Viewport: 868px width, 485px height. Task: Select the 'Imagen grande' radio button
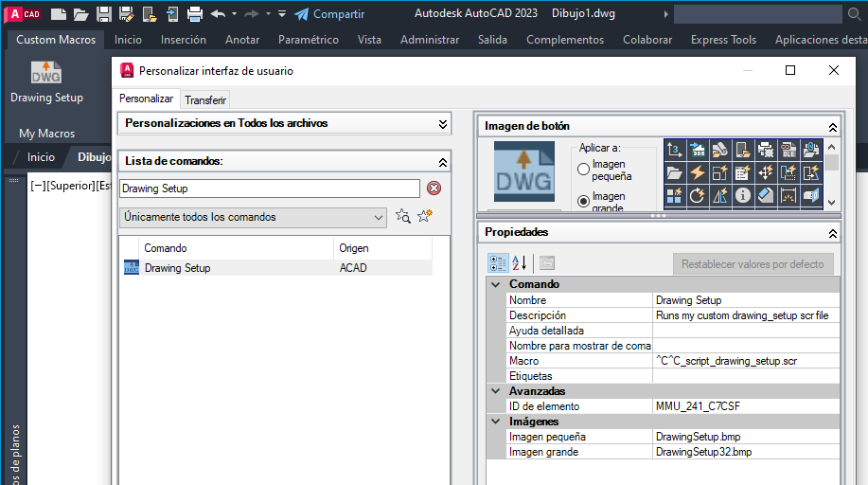pyautogui.click(x=583, y=201)
